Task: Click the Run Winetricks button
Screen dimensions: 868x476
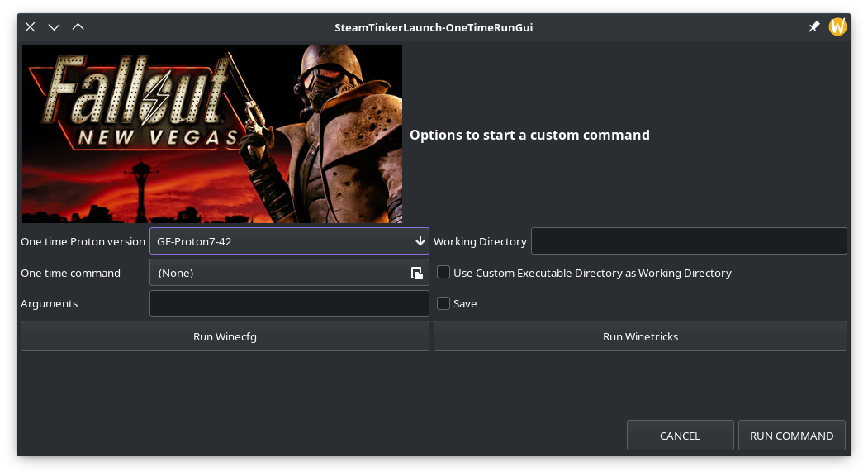Action: tap(640, 336)
